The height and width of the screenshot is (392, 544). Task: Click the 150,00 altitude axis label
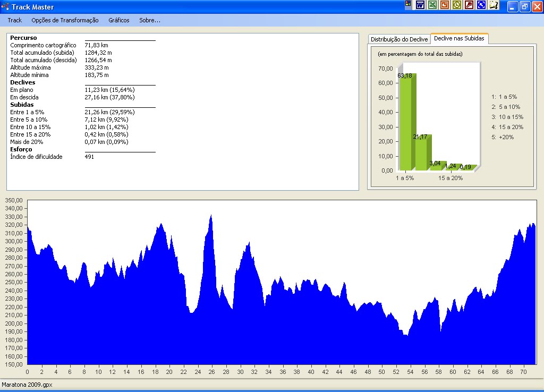coord(14,364)
